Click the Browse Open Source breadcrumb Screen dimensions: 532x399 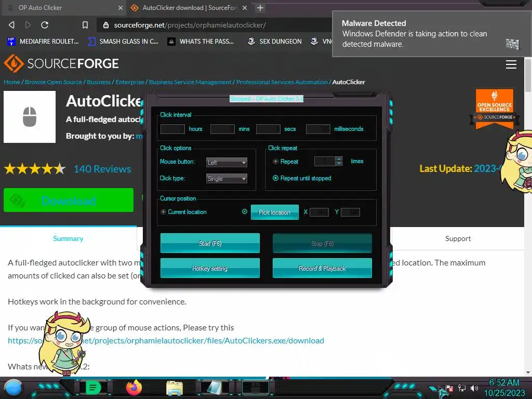point(54,82)
